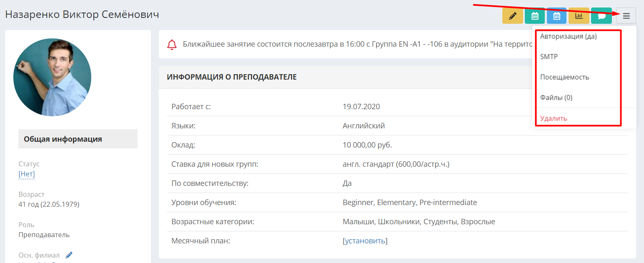Click the [установить] monthly plan link

tap(365, 241)
